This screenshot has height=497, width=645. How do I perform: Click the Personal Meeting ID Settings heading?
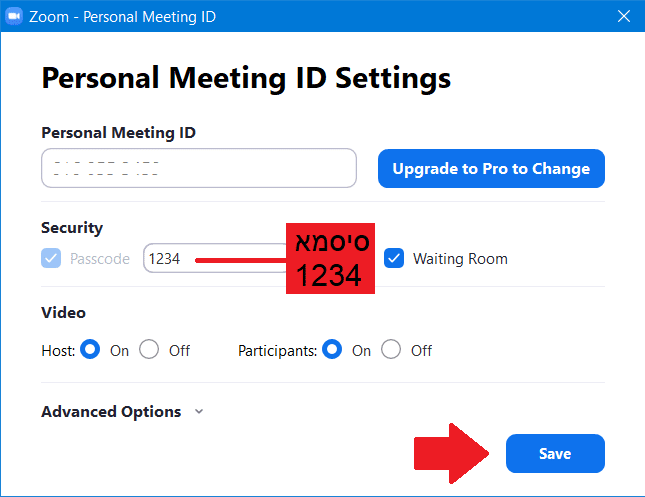[x=246, y=78]
